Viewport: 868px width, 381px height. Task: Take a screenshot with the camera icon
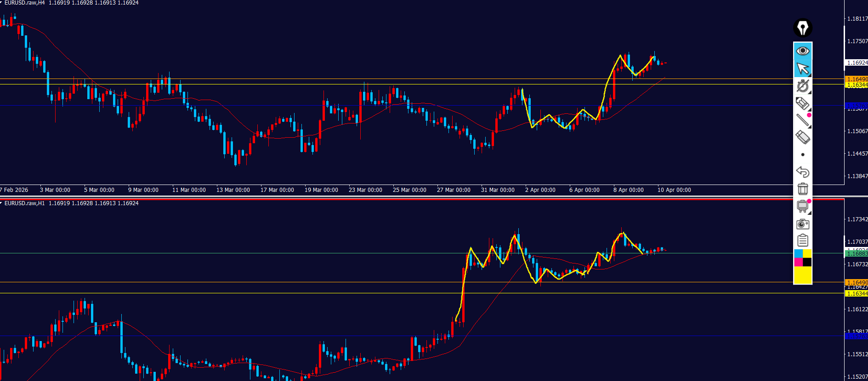[x=803, y=224]
